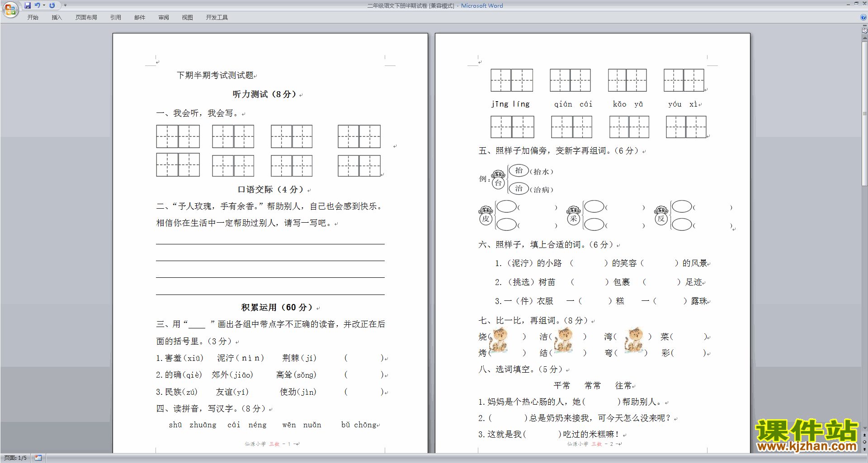
Task: Restore down the Word window
Action: click(856, 4)
